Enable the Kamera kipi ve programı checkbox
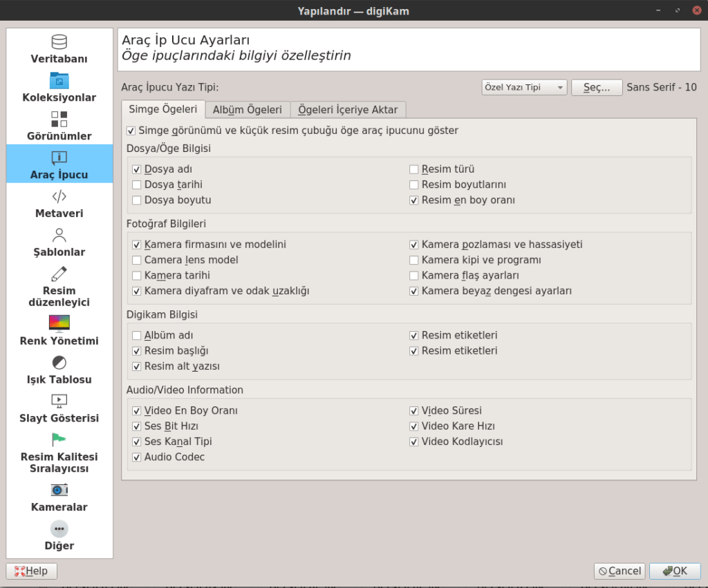 click(x=413, y=260)
